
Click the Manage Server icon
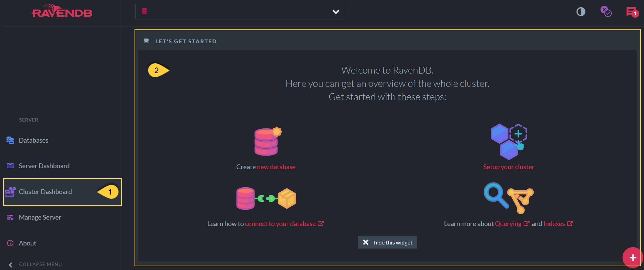coord(10,217)
